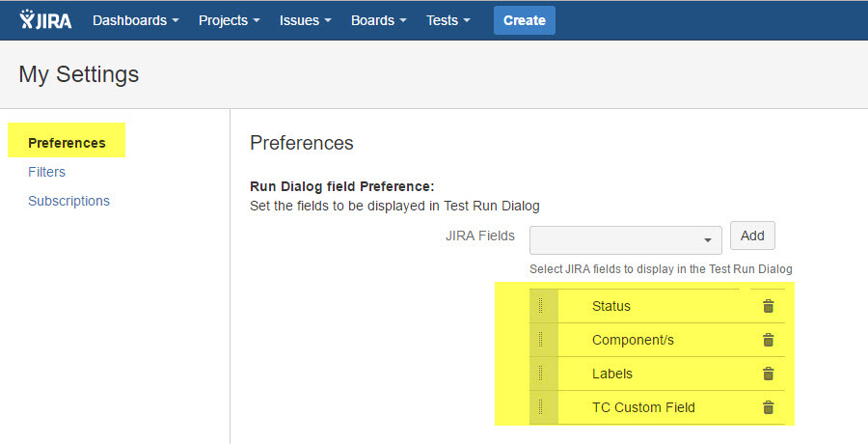Click drag handle beside Labels row
This screenshot has height=444, width=868.
point(541,374)
